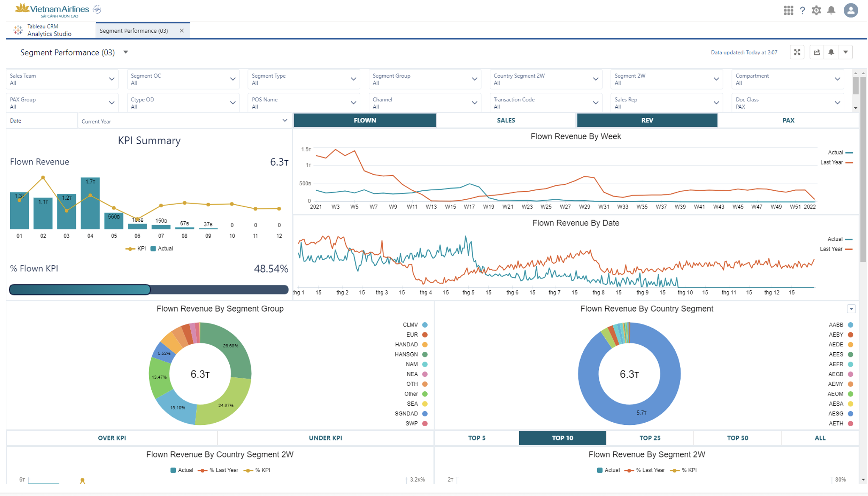Click the AABB legend swatch
868x496 pixels.
(x=850, y=325)
